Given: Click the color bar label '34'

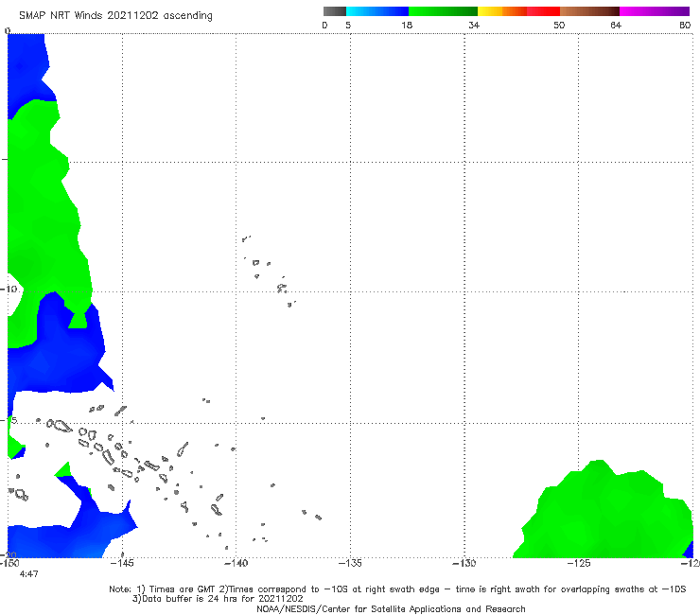Looking at the screenshot, I should click(474, 26).
